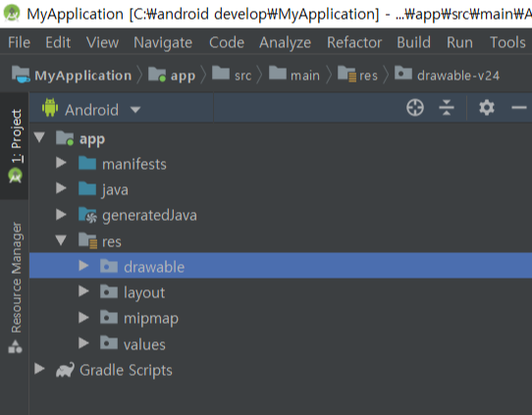Select 'java' label in project tree
Viewport: 532px width, 415px height.
115,190
